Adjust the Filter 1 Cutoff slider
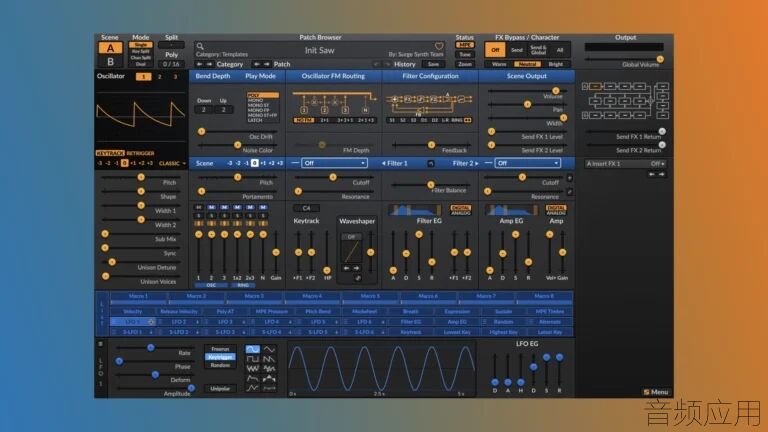Screen dimensions: 768x432 pyautogui.click(x=333, y=177)
